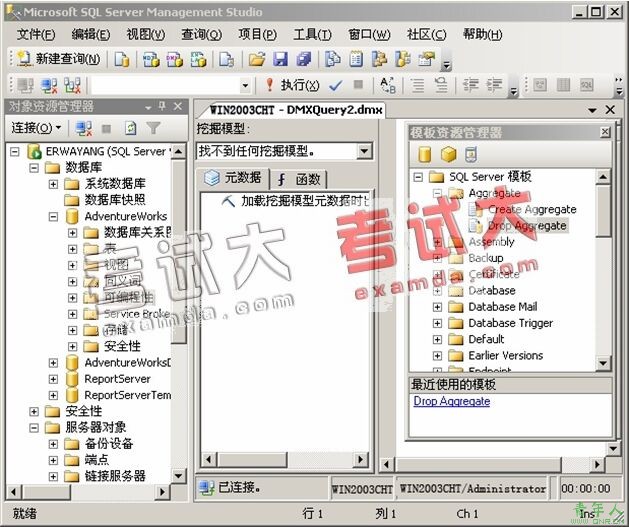
Task: Click the Registered Servers toolbar icon
Action: tap(333, 59)
